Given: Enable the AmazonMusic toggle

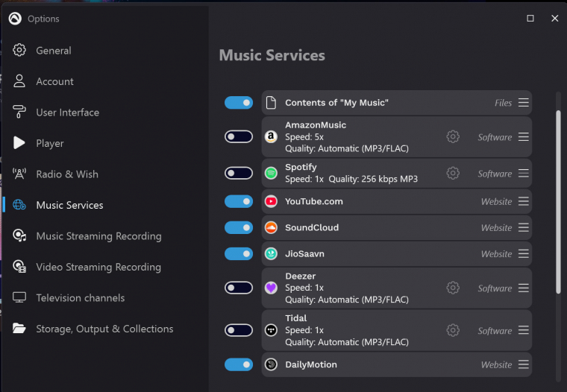Looking at the screenshot, I should (239, 136).
